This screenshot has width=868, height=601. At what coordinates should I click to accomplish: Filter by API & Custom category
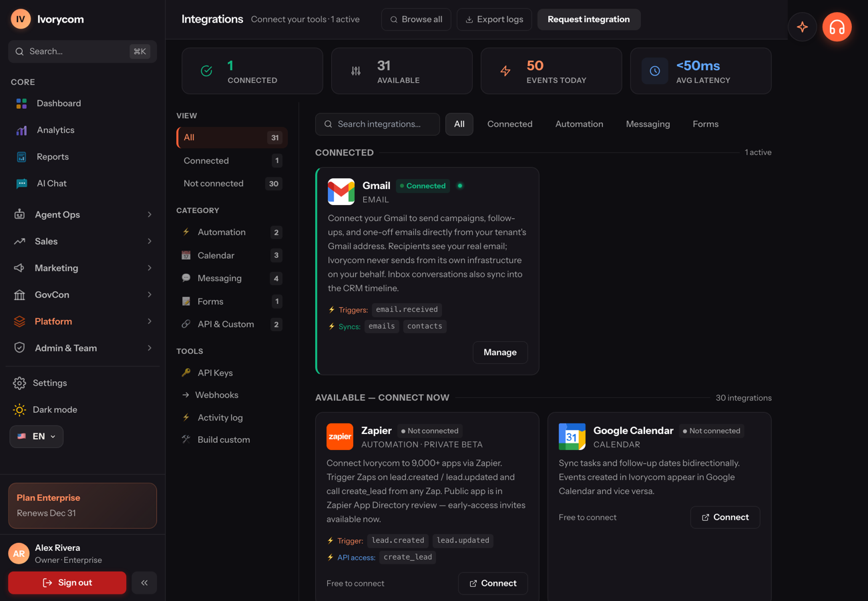[232, 325]
